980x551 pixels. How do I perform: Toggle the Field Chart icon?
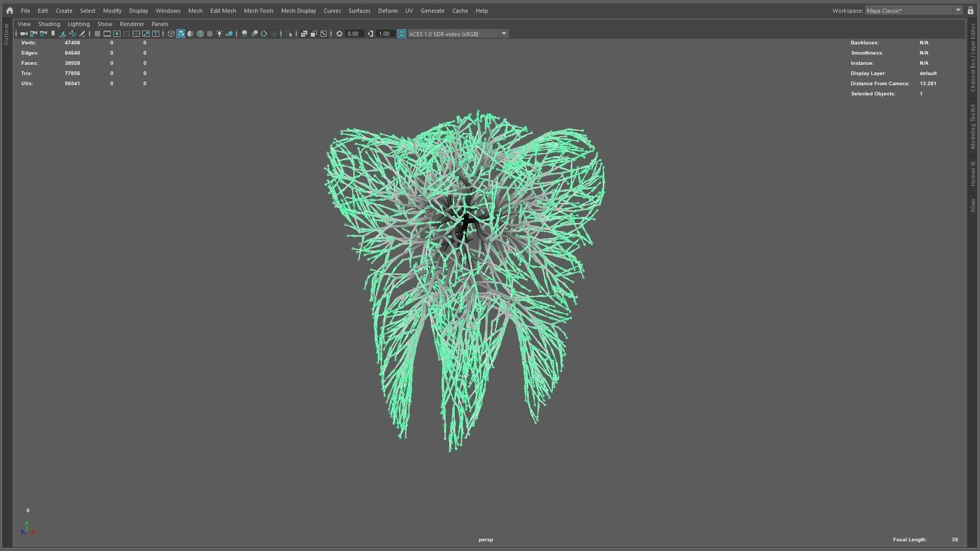136,34
